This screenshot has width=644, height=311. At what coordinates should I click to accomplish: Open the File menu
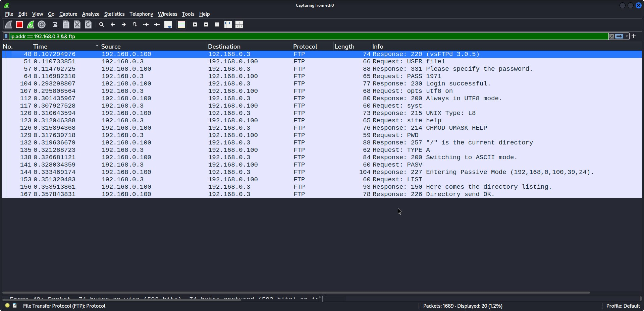(x=9, y=14)
